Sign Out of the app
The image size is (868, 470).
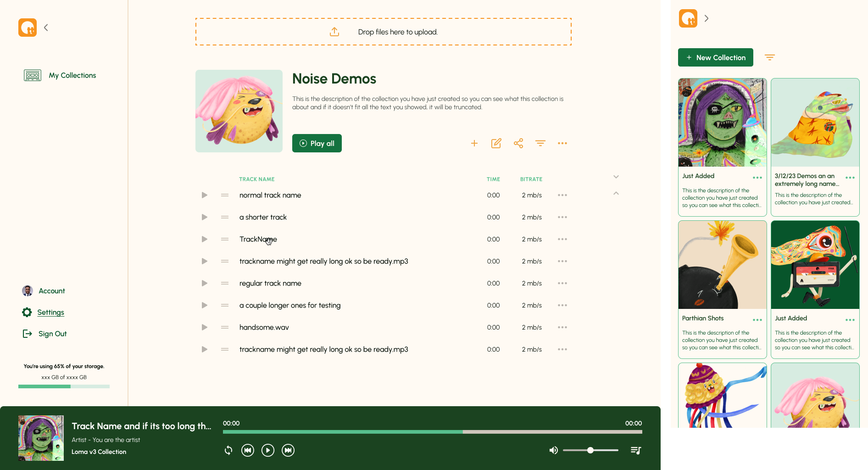pos(45,334)
